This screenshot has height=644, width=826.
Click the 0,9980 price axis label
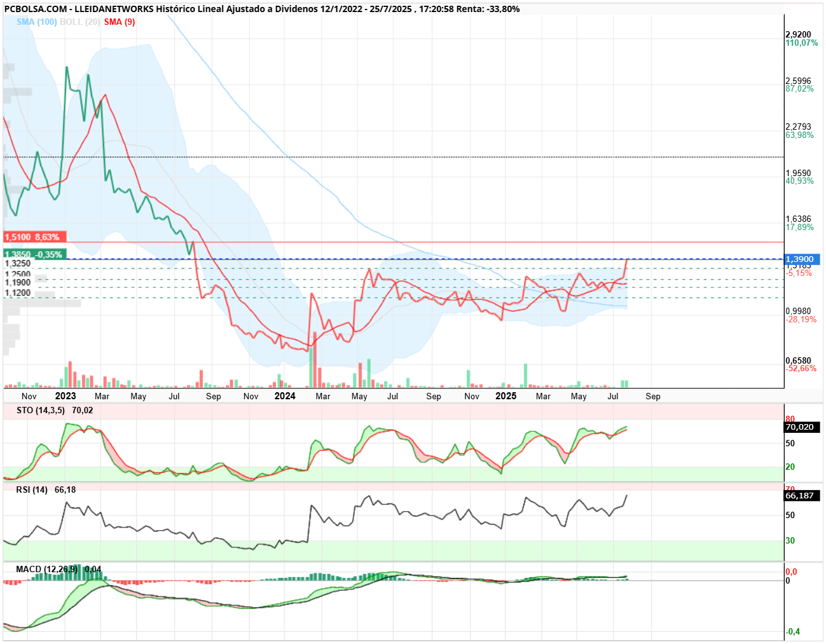(x=798, y=312)
